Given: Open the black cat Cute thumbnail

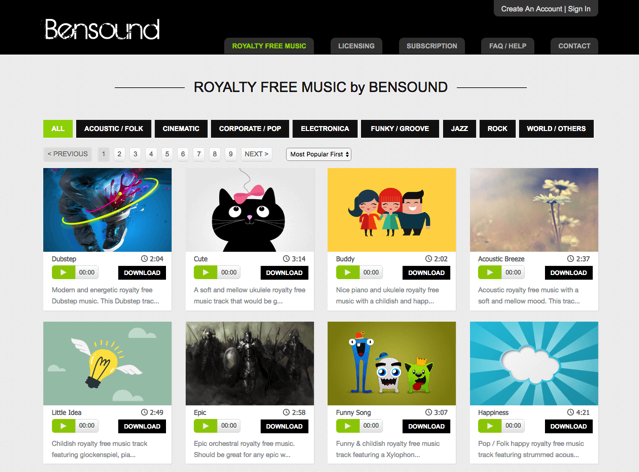Looking at the screenshot, I should [x=250, y=210].
